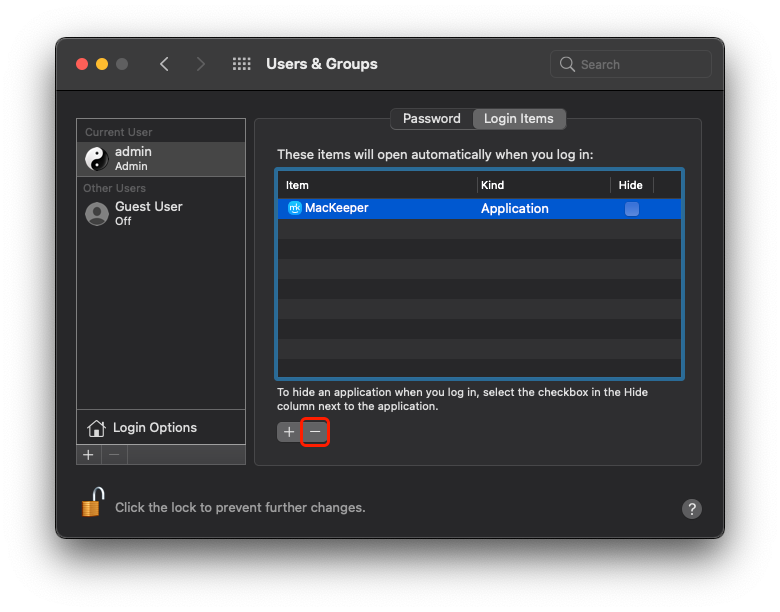The width and height of the screenshot is (780, 612).
Task: Go forward with the right chevron
Action: click(200, 64)
